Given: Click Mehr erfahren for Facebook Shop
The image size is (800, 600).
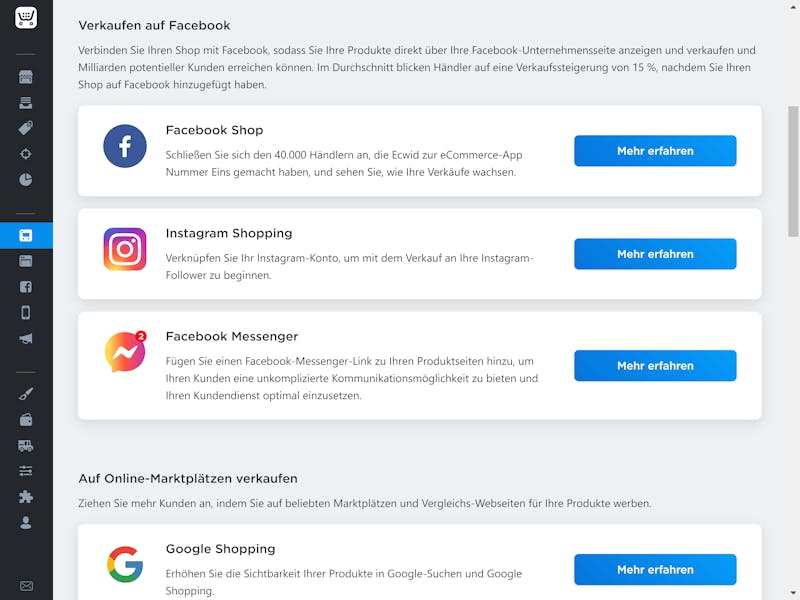Looking at the screenshot, I should click(x=655, y=151).
